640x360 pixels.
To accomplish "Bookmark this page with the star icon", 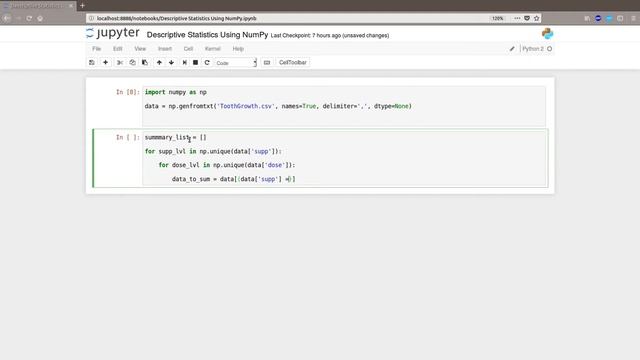I will click(x=536, y=18).
